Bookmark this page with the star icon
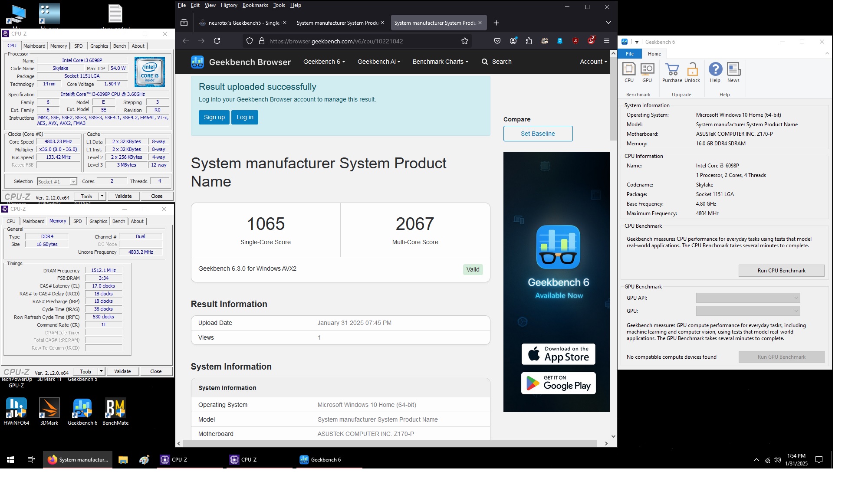Viewport: 868px width, 488px height. coord(465,41)
